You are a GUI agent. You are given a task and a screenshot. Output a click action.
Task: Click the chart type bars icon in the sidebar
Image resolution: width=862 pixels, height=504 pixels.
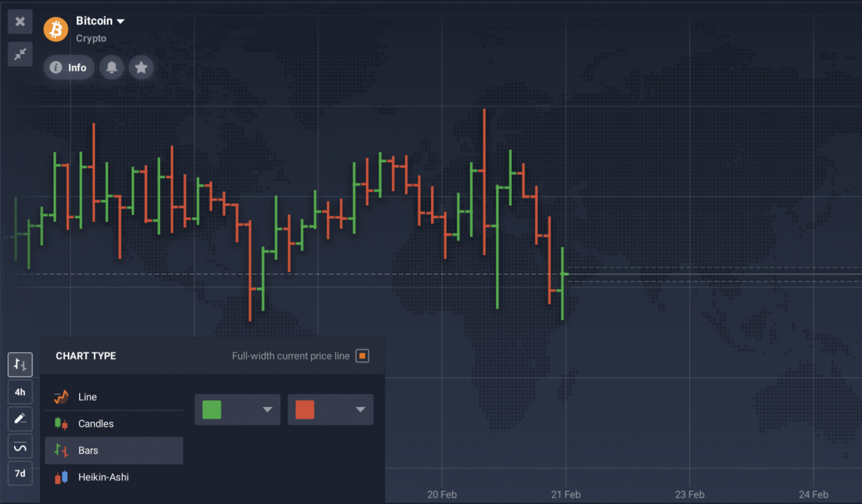(x=20, y=365)
